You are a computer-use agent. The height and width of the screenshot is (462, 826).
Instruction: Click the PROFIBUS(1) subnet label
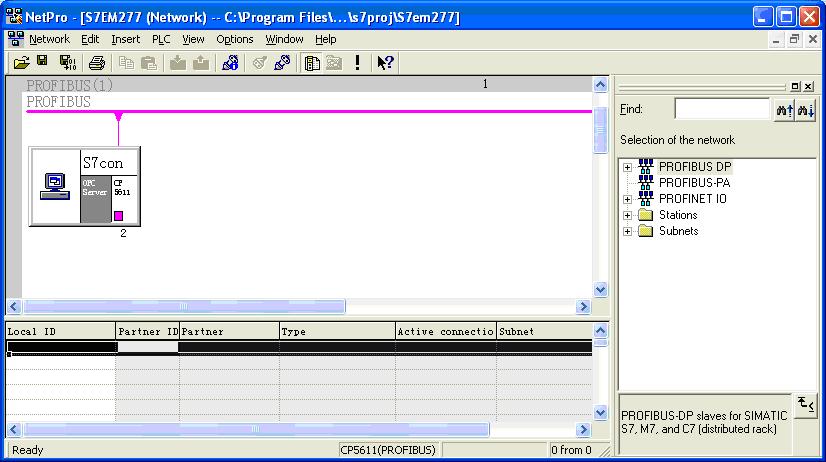tap(69, 85)
